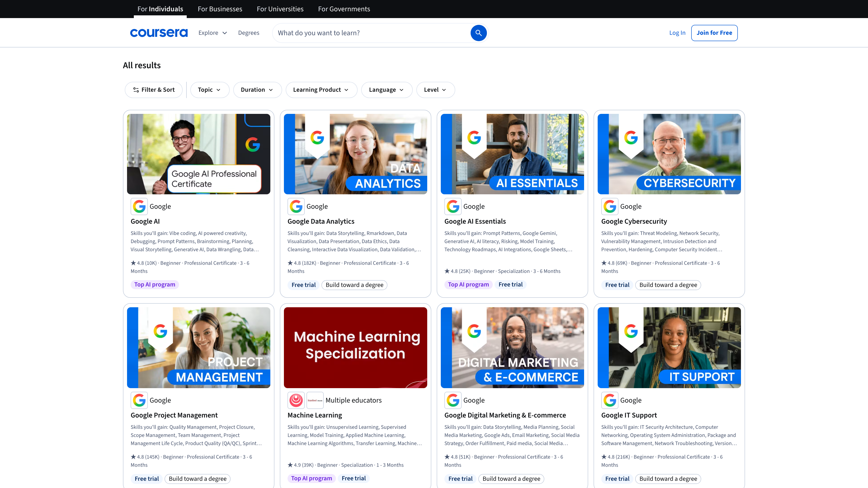868x488 pixels.
Task: Click Build toward a degree on Data Analytics card
Action: (x=354, y=285)
